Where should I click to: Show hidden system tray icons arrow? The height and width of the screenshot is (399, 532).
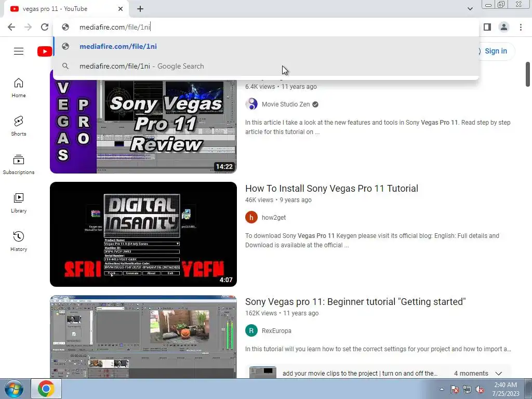442,389
